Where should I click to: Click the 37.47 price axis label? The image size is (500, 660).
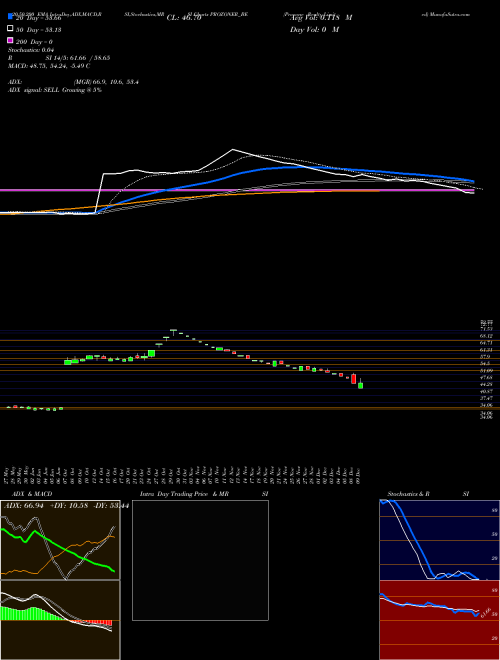coord(487,398)
